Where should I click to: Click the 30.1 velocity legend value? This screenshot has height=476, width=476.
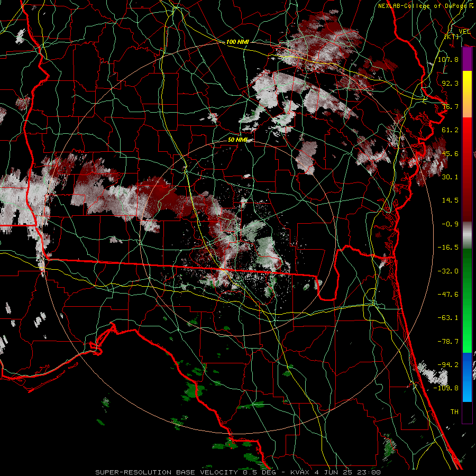click(x=450, y=177)
